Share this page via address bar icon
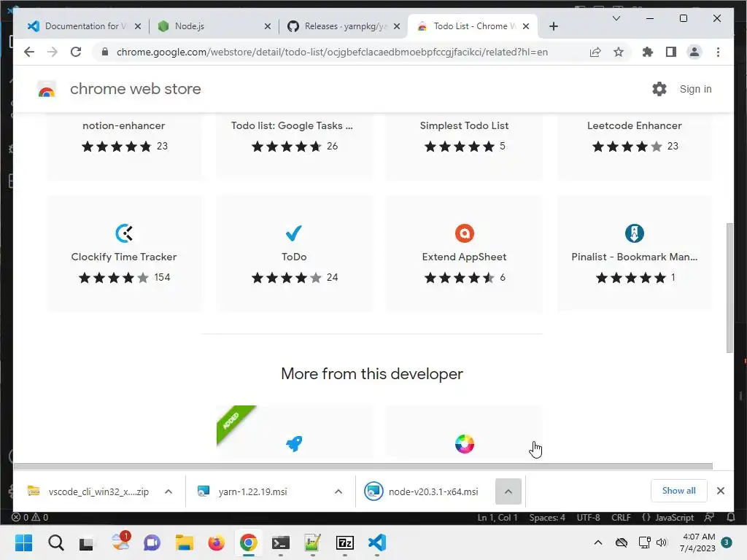 (x=595, y=52)
